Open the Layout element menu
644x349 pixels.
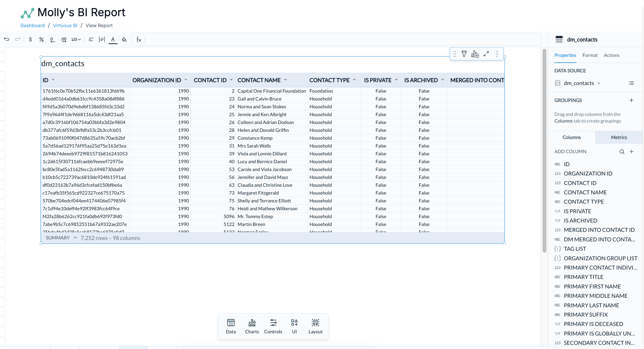315,326
